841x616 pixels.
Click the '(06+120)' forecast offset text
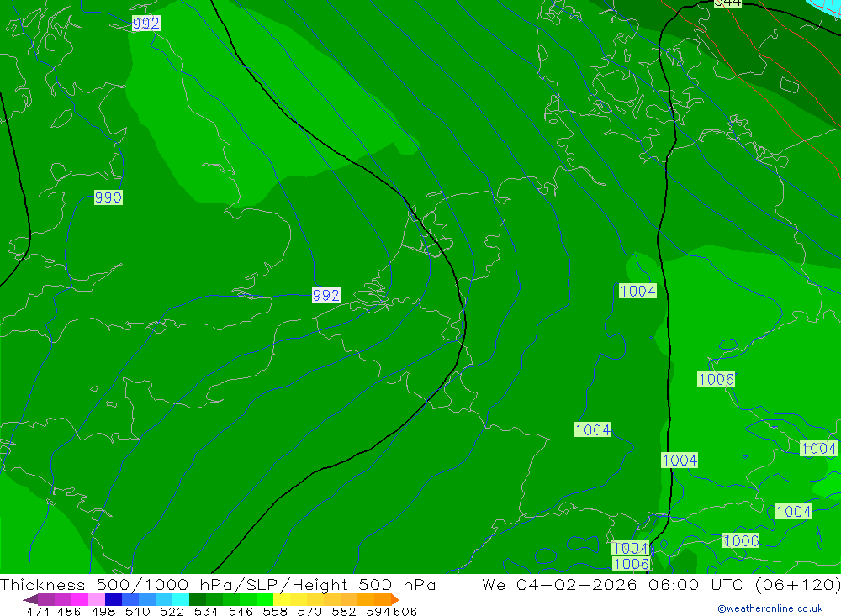797,584
